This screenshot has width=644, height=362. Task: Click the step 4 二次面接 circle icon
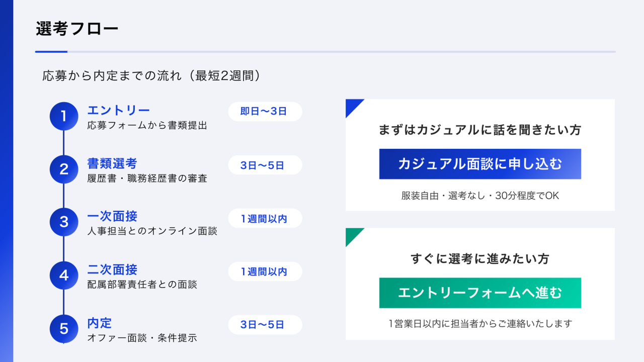click(x=63, y=276)
